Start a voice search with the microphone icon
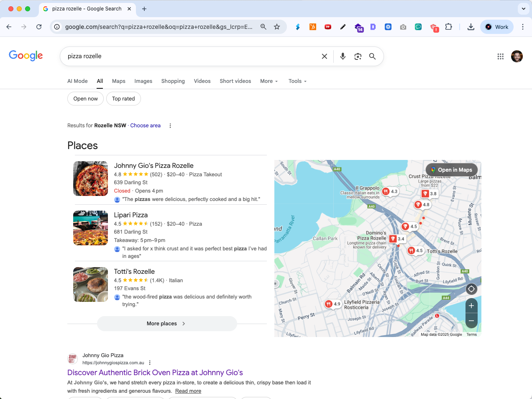The height and width of the screenshot is (399, 532). 343,56
